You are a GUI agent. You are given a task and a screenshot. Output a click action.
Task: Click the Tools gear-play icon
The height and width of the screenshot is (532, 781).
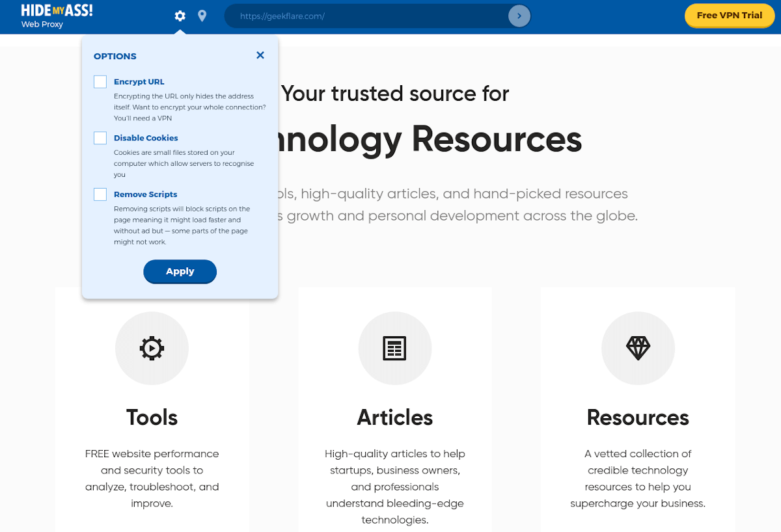[x=152, y=349]
